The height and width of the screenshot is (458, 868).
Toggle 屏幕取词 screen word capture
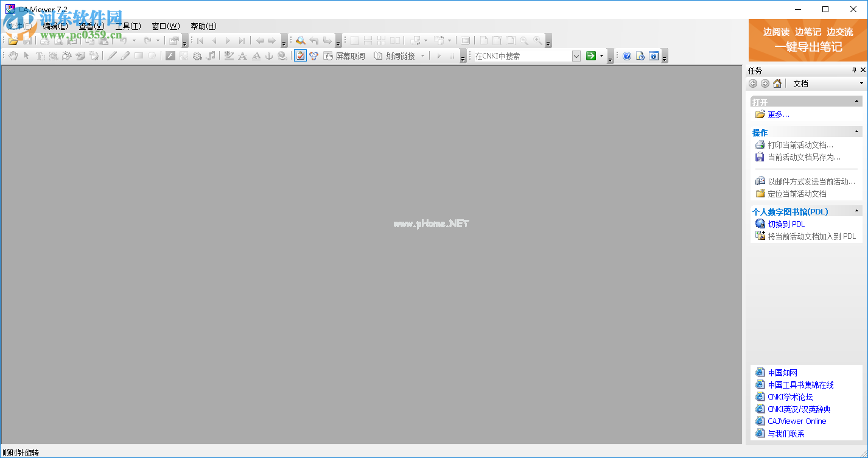click(x=345, y=56)
